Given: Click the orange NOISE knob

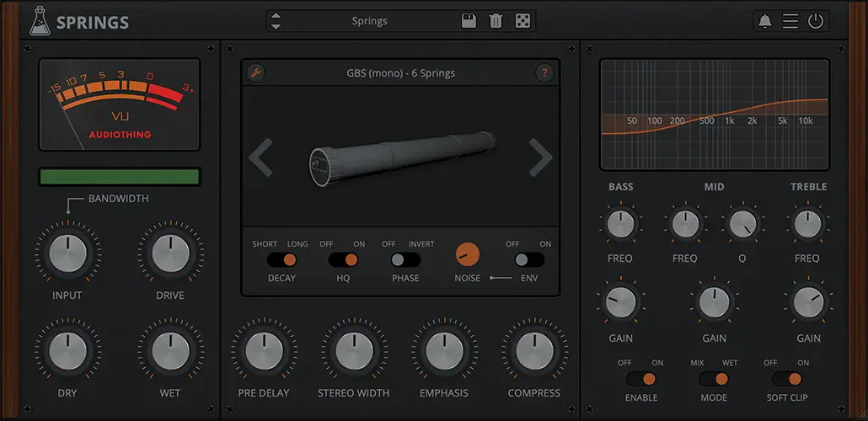Looking at the screenshot, I should click(x=467, y=254).
